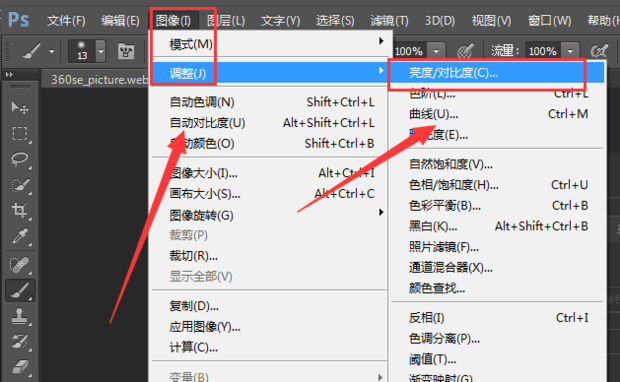Screen dimensions: 620x382
Task: Choose 阈值(T)... adjustment
Action: pos(497,359)
